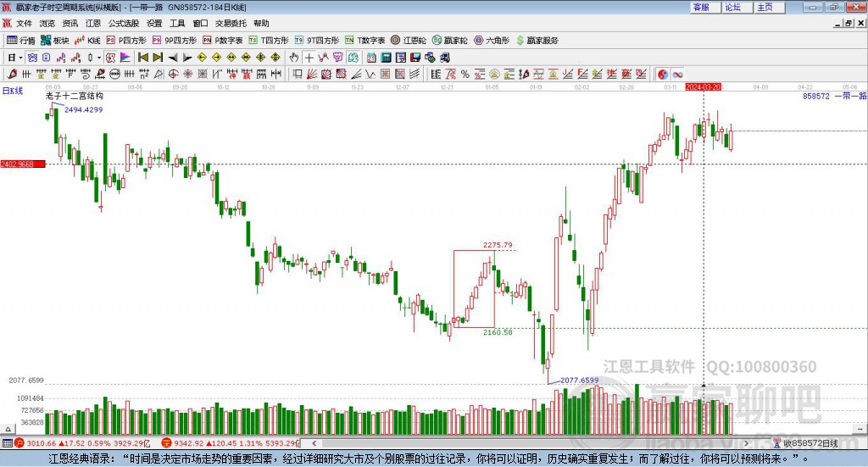Open the P数字表 number table
The image size is (868, 467).
(223, 41)
